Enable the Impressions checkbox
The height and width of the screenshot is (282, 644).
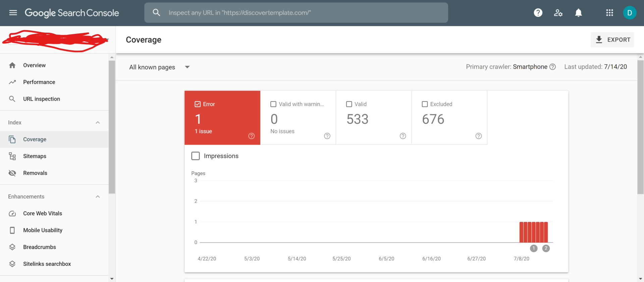(196, 156)
